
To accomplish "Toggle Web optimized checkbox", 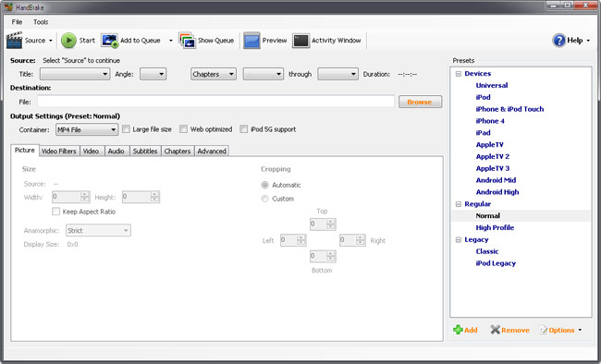I will 184,129.
